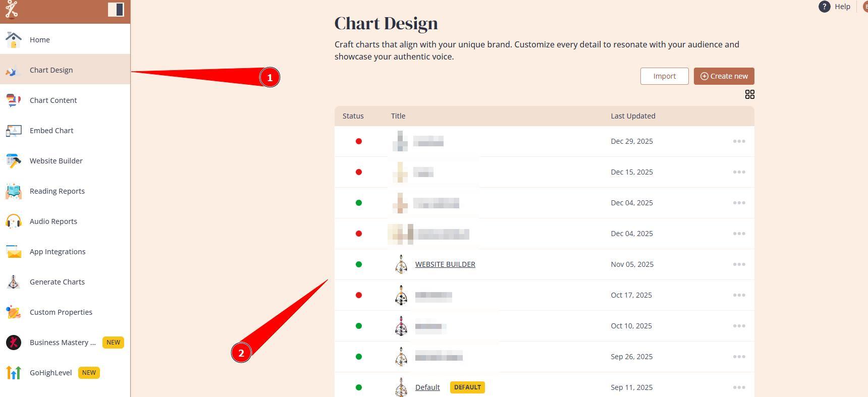Click the Embed Chart sidebar icon
This screenshot has width=868, height=397.
(x=14, y=131)
